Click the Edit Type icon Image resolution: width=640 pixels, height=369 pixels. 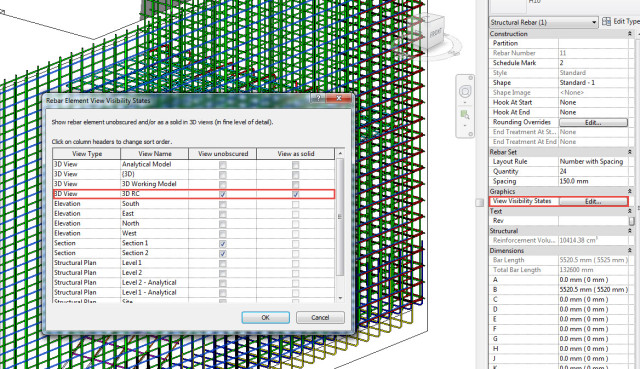607,22
